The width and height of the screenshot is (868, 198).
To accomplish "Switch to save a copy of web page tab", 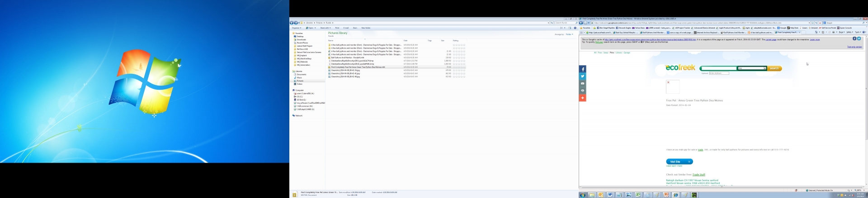I will [x=679, y=32].
